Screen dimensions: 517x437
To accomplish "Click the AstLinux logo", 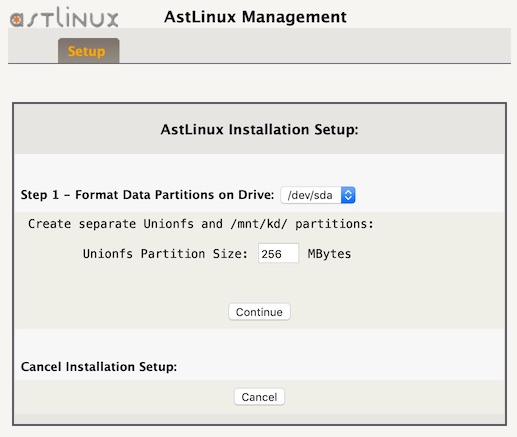I will pos(64,17).
